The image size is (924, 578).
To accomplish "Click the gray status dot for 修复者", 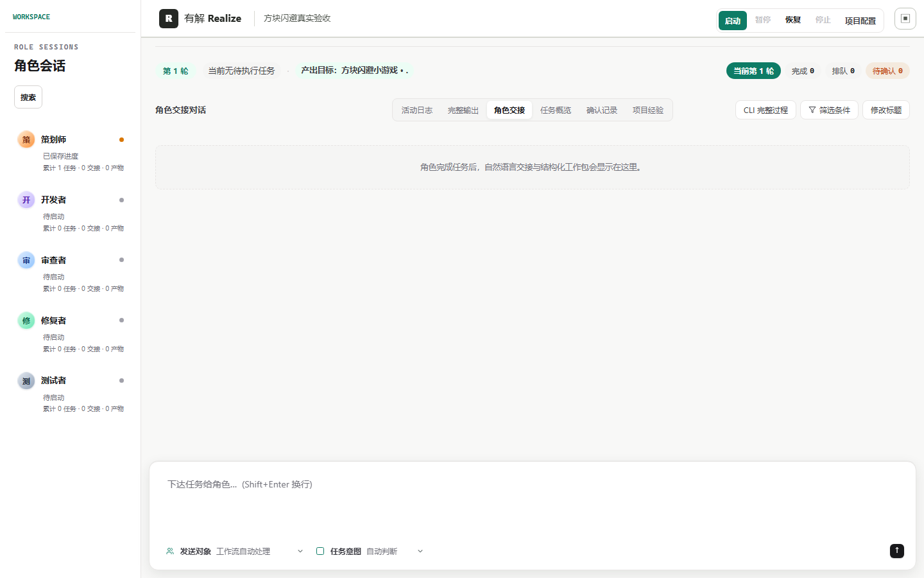I will click(121, 320).
